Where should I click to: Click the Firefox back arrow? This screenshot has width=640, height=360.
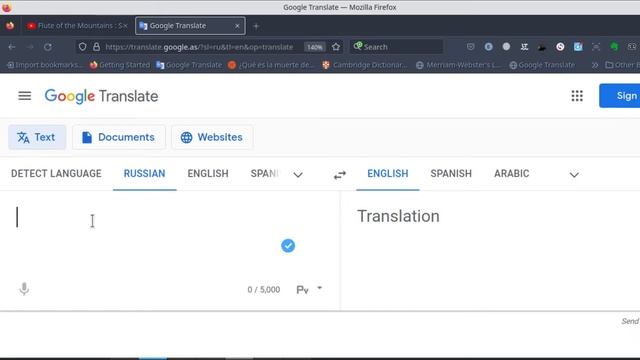[x=12, y=47]
